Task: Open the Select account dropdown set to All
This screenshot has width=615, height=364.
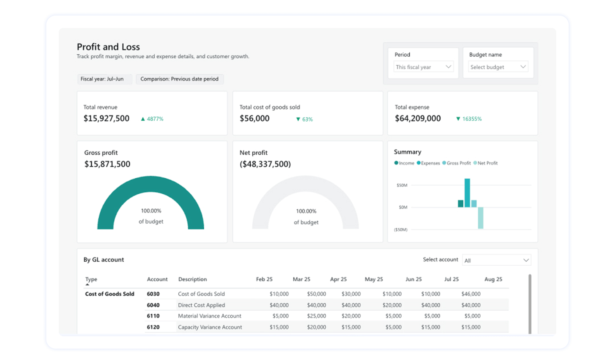Action: point(496,260)
